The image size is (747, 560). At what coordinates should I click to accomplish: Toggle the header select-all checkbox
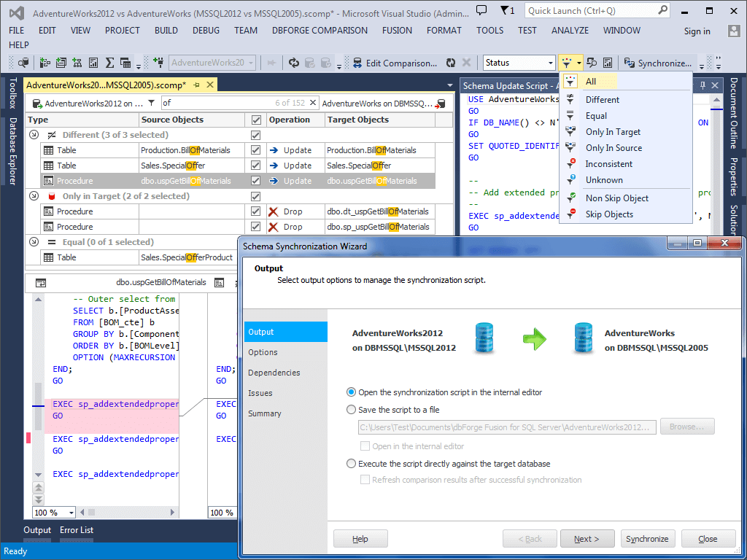(x=256, y=120)
